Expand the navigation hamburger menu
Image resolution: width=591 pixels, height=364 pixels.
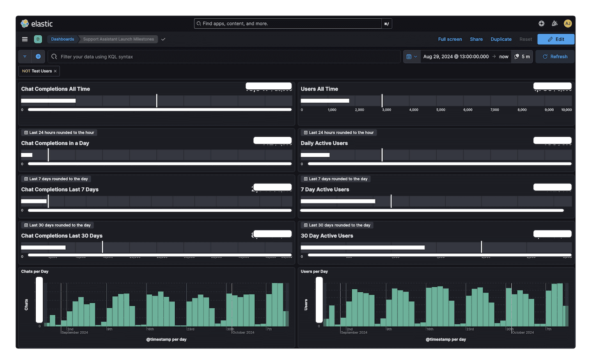click(x=25, y=39)
